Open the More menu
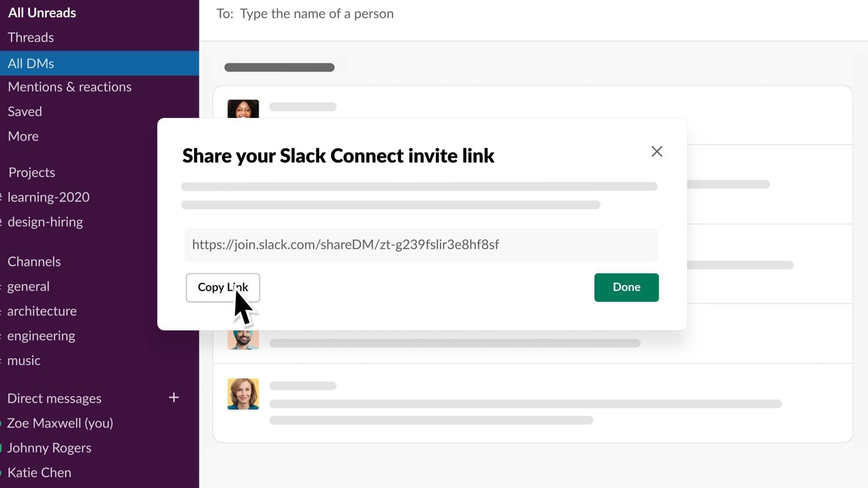This screenshot has width=868, height=488. (x=23, y=136)
